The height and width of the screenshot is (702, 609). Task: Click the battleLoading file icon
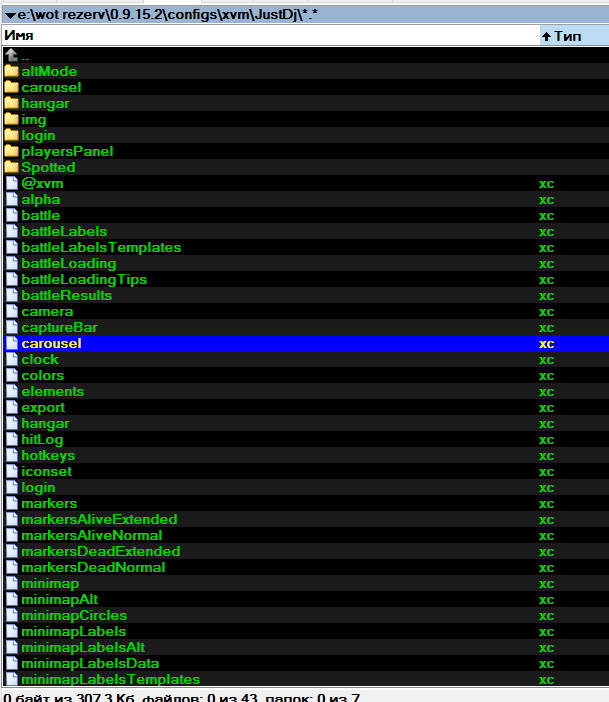(12, 263)
